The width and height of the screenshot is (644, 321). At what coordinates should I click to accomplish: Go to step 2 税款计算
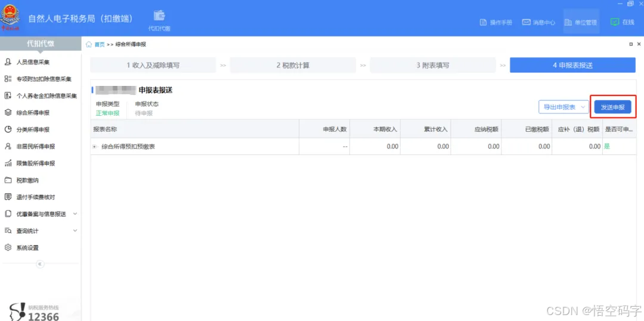coord(293,66)
